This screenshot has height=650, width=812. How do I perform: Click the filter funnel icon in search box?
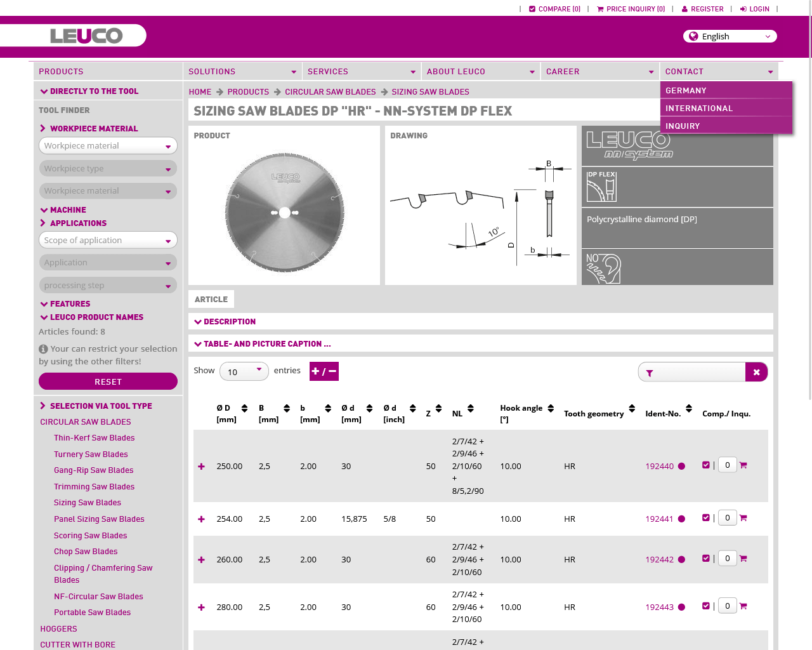(650, 373)
